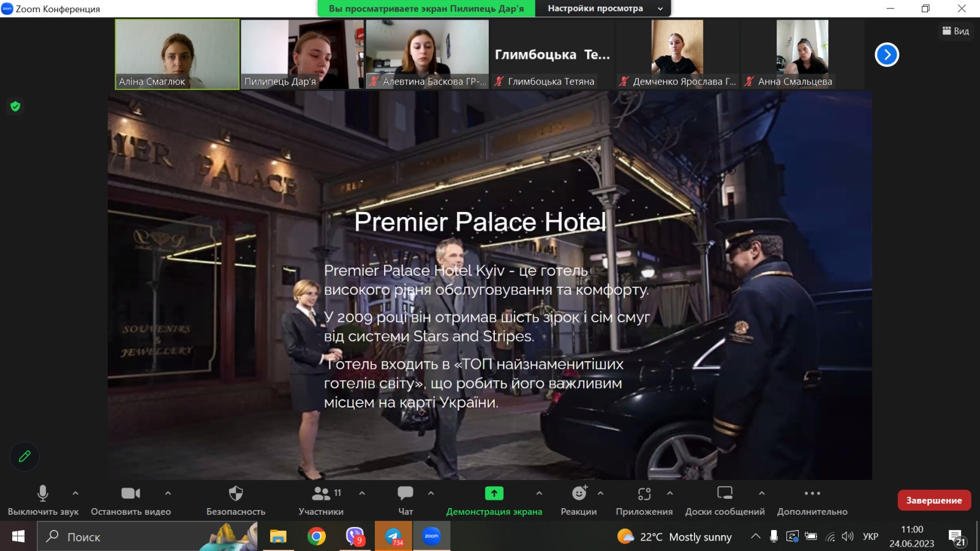The height and width of the screenshot is (551, 980).
Task: Open Windows Start menu
Action: coord(18,536)
